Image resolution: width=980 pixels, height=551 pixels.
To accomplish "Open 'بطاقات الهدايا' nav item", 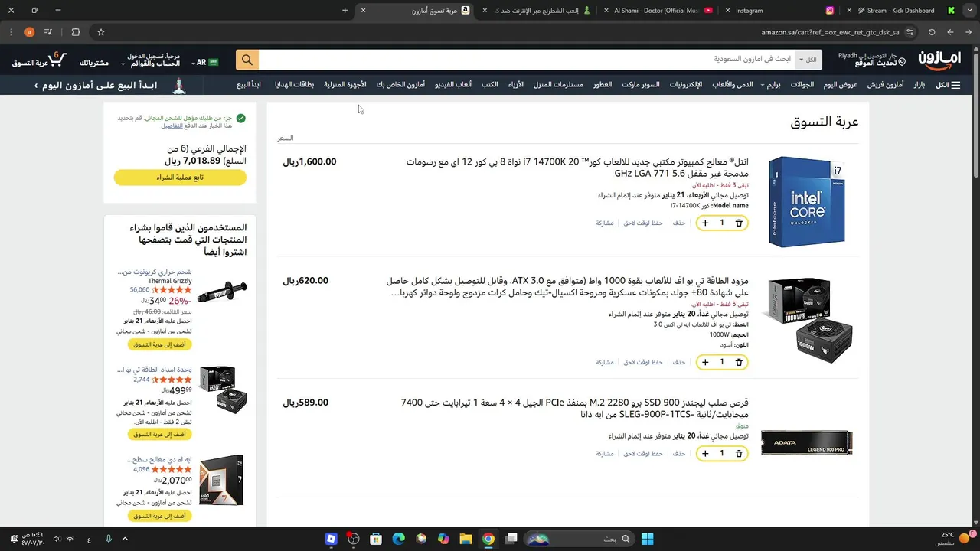I will (x=295, y=85).
